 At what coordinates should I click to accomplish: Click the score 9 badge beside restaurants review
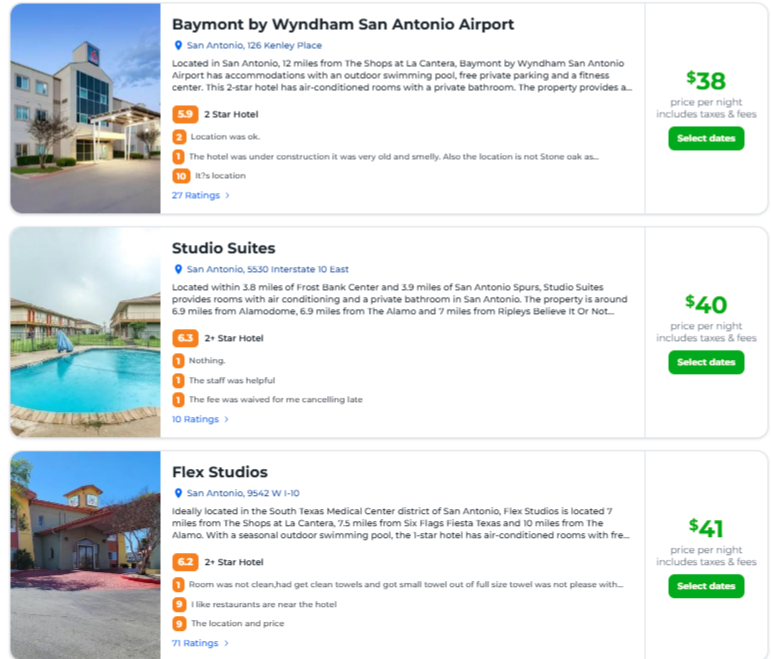[179, 604]
